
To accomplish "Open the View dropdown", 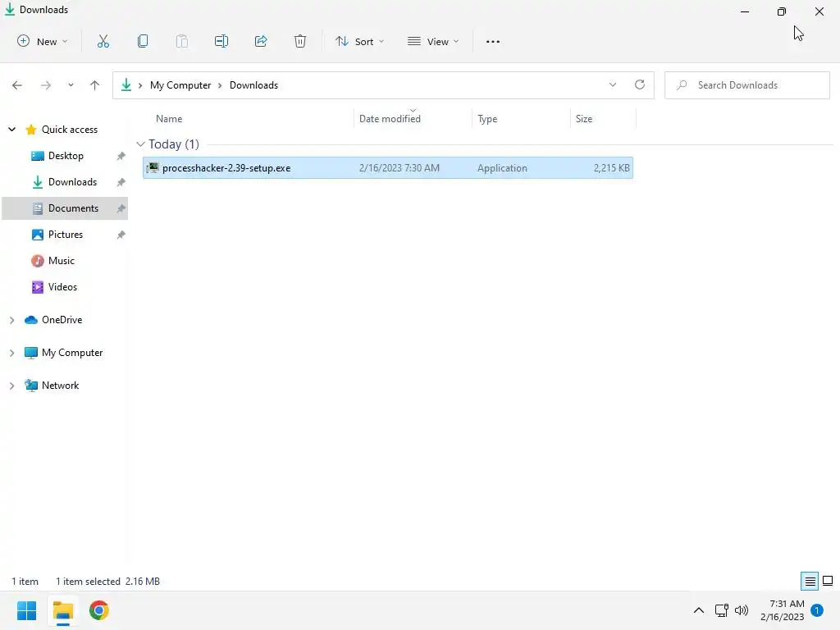I will [433, 41].
